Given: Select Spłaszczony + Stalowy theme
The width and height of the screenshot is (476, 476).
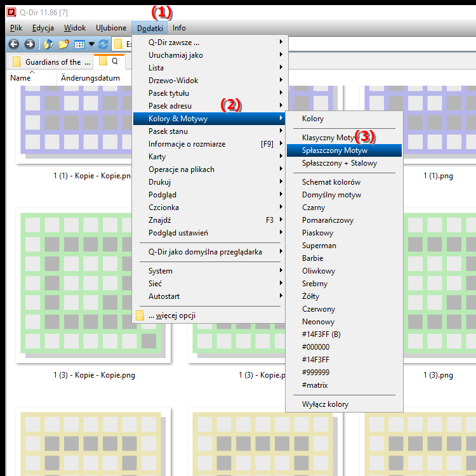Looking at the screenshot, I should [344, 163].
